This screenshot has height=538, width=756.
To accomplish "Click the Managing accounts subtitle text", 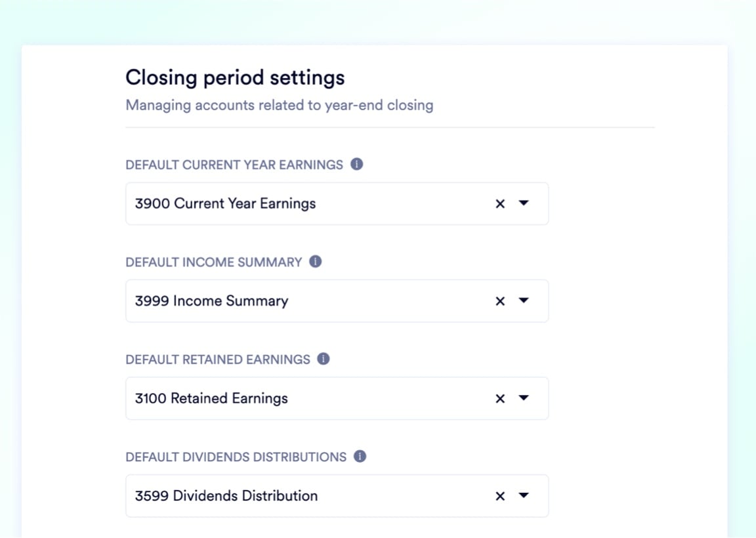I will coord(279,106).
